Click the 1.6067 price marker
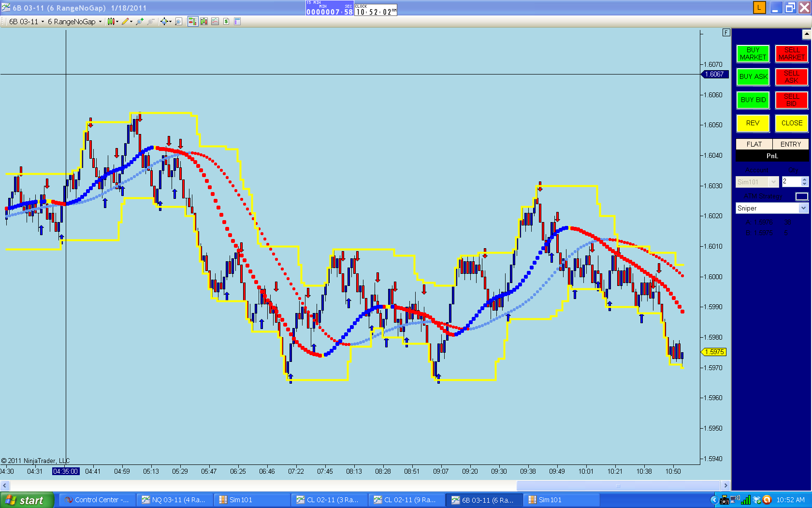The height and width of the screenshot is (508, 812). tap(715, 74)
